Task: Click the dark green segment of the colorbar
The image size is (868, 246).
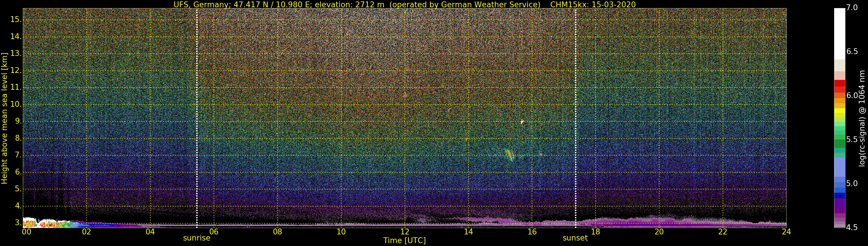Action: click(x=839, y=144)
